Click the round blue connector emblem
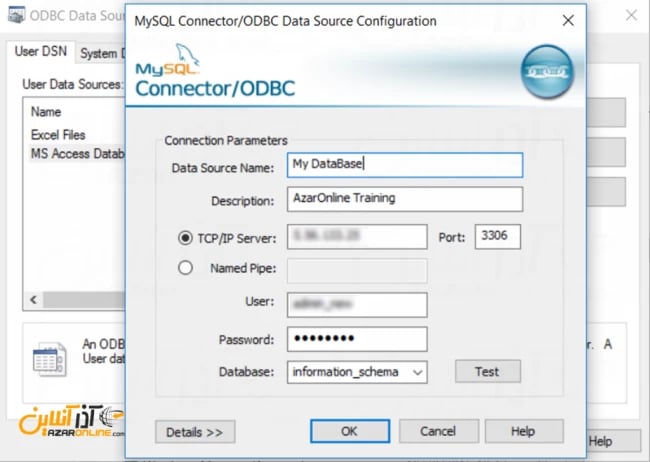Screen dimensions: 650x462 pos(547,72)
